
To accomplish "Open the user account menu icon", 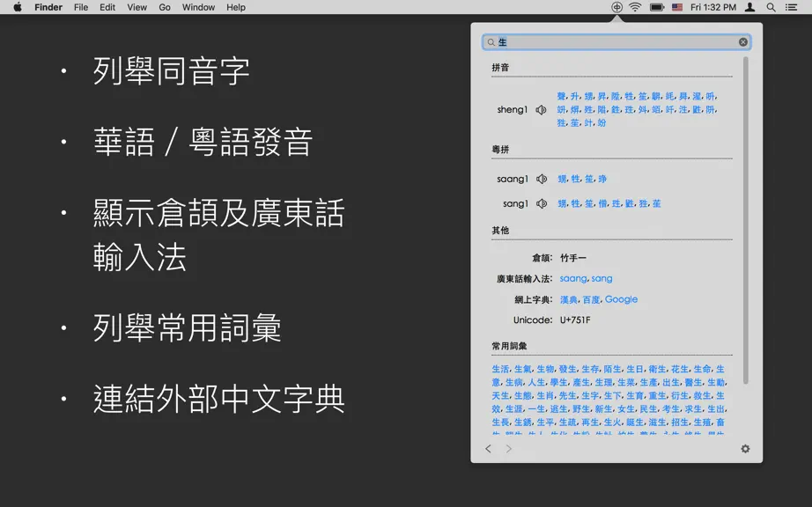I will [x=749, y=7].
